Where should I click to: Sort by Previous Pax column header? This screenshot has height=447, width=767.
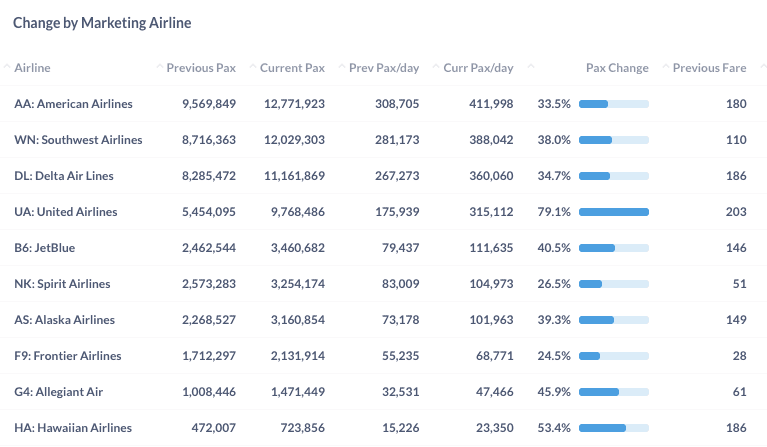[201, 67]
